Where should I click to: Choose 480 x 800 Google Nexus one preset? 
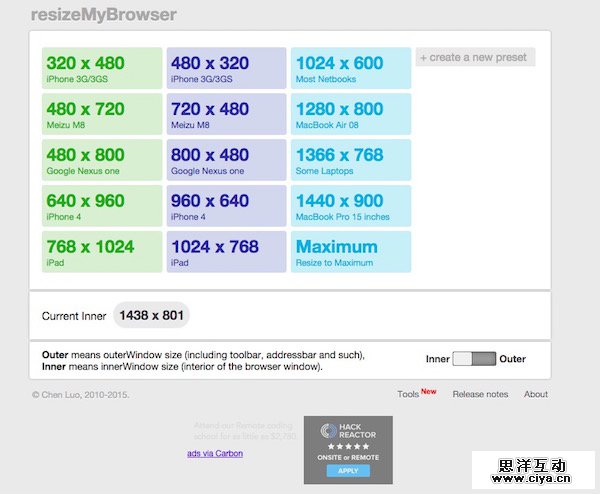102,160
